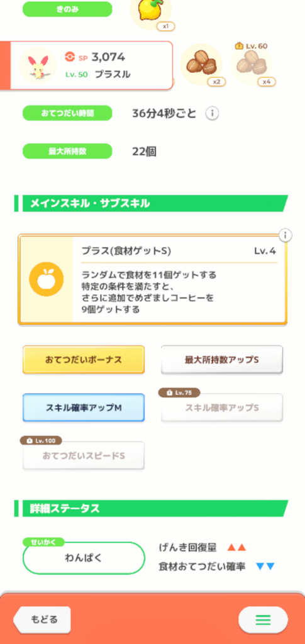This screenshot has width=305, height=644.
Task: Go back with もどる button
Action: click(x=42, y=619)
